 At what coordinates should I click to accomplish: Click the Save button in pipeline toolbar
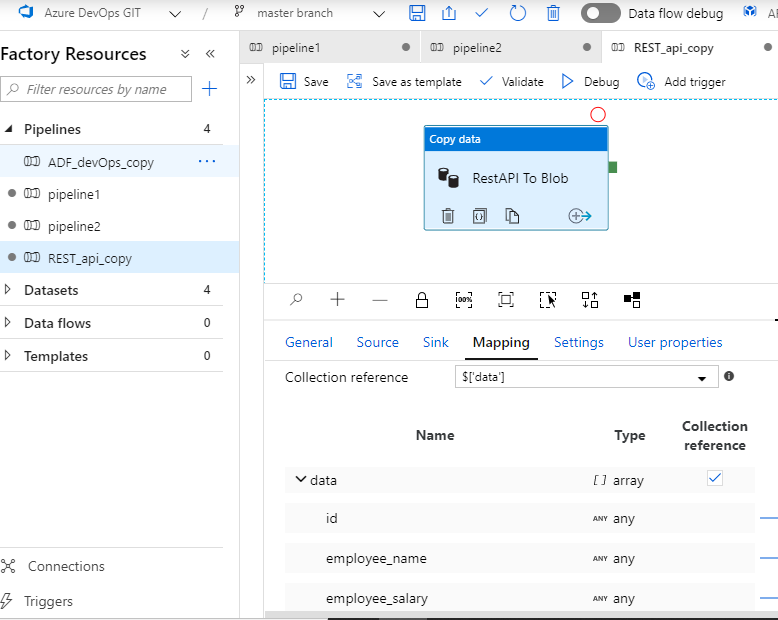[304, 81]
